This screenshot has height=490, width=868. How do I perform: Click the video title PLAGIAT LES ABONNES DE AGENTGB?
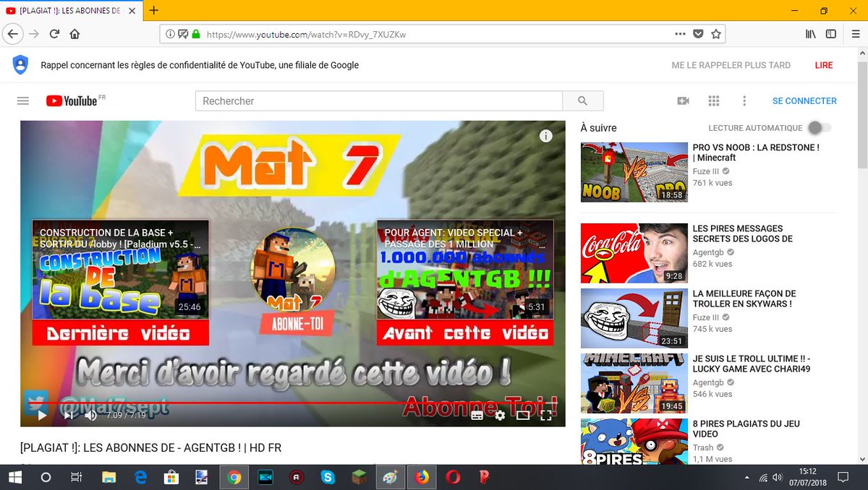pos(150,448)
